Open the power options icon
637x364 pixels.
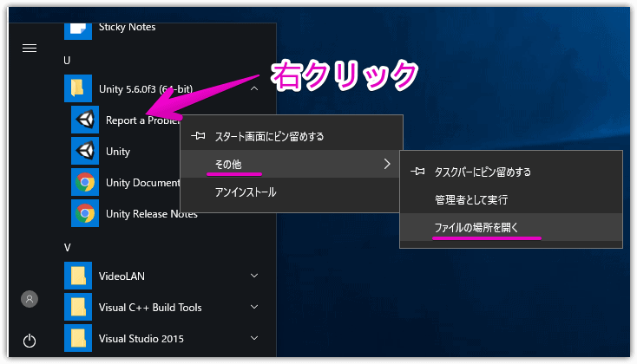[30, 341]
